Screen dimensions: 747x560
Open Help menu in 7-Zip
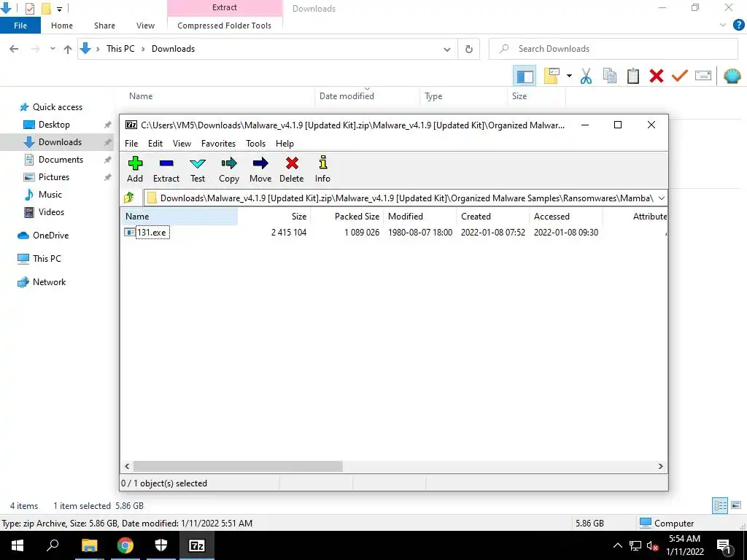pos(285,144)
